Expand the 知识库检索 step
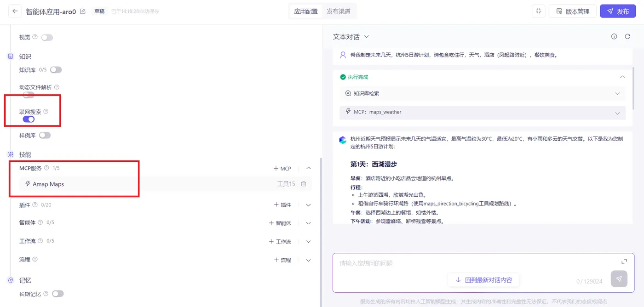This screenshot has width=644, height=307. tap(617, 93)
